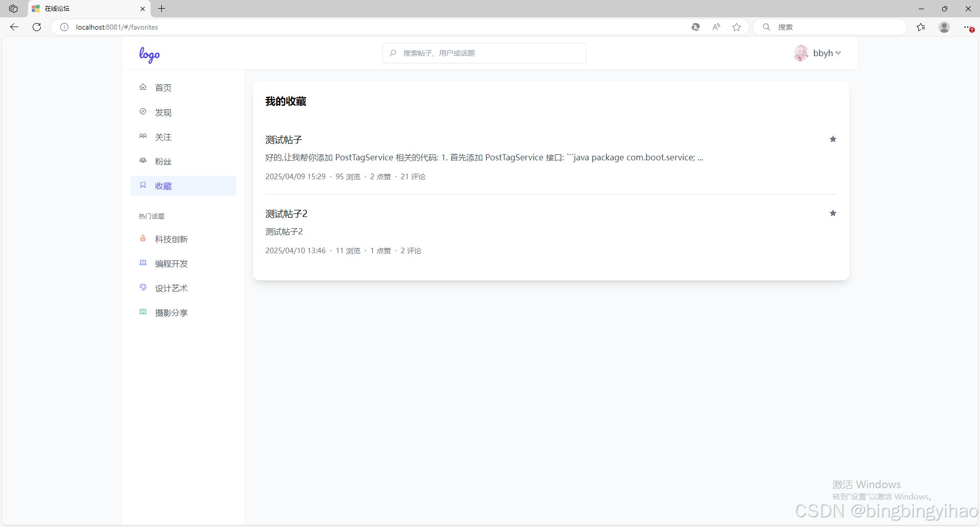Open browser settings and more menu

tap(968, 27)
